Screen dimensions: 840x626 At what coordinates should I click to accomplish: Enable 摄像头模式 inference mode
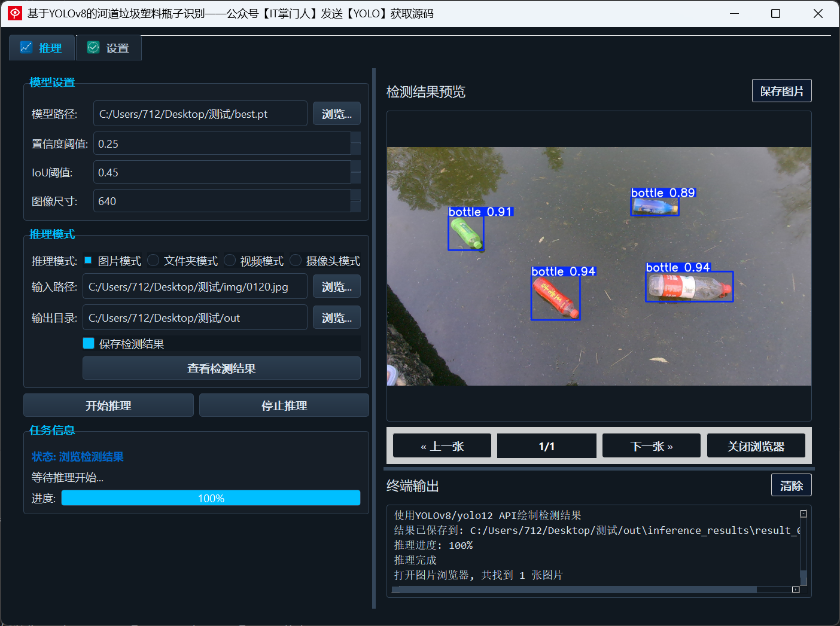point(295,260)
